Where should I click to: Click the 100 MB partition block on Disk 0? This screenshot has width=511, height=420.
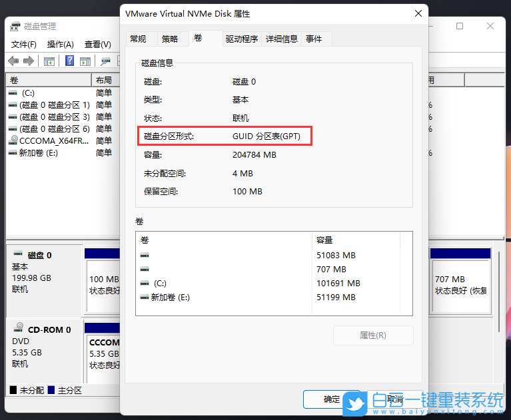[x=103, y=282]
